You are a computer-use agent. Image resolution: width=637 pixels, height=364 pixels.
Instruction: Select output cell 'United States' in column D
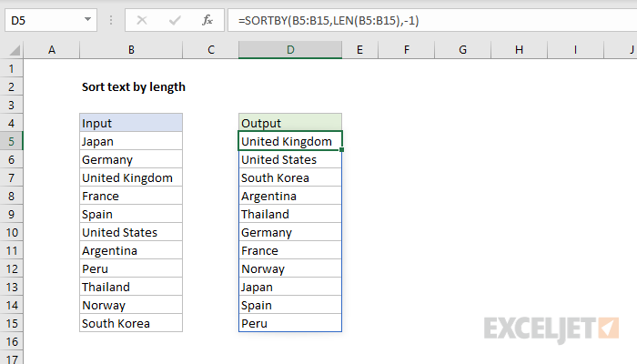point(290,159)
